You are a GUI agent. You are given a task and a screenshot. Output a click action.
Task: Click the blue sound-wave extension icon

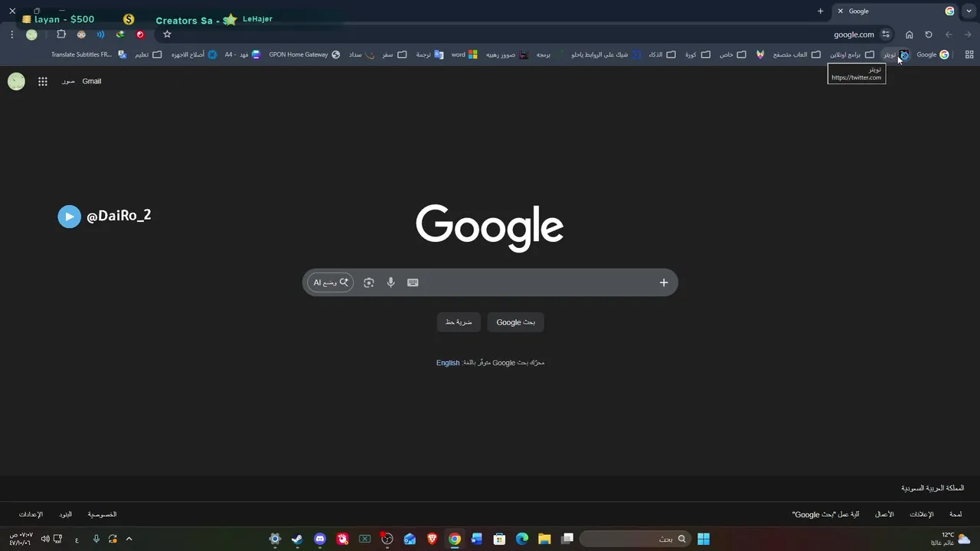[x=100, y=34]
